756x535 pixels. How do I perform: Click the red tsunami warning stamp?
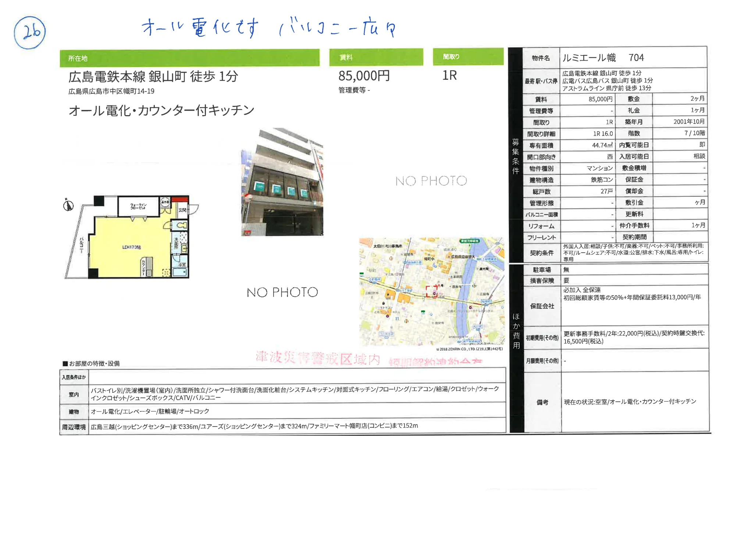(318, 357)
